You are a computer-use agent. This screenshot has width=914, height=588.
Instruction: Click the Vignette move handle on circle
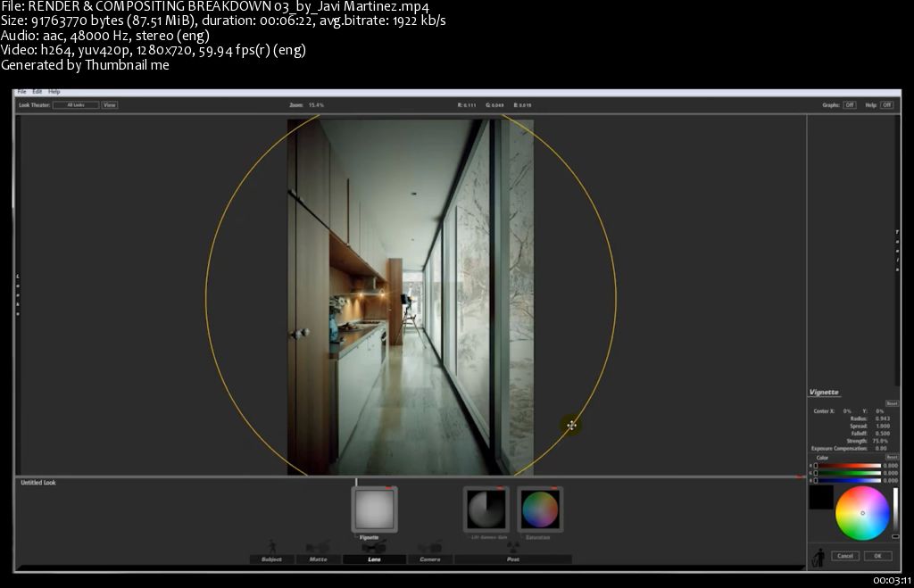pyautogui.click(x=571, y=425)
